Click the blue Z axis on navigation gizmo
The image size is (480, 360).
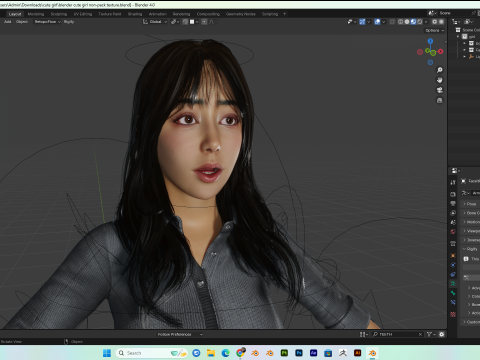point(430,41)
